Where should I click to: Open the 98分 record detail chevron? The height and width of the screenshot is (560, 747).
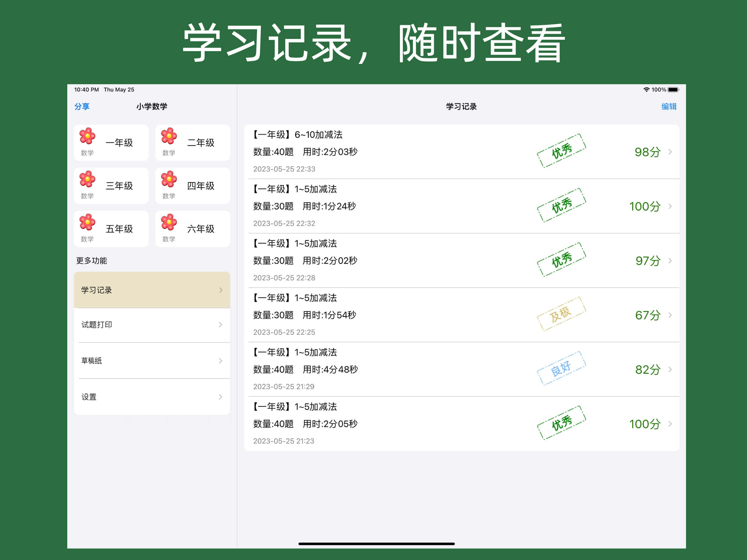pos(670,152)
